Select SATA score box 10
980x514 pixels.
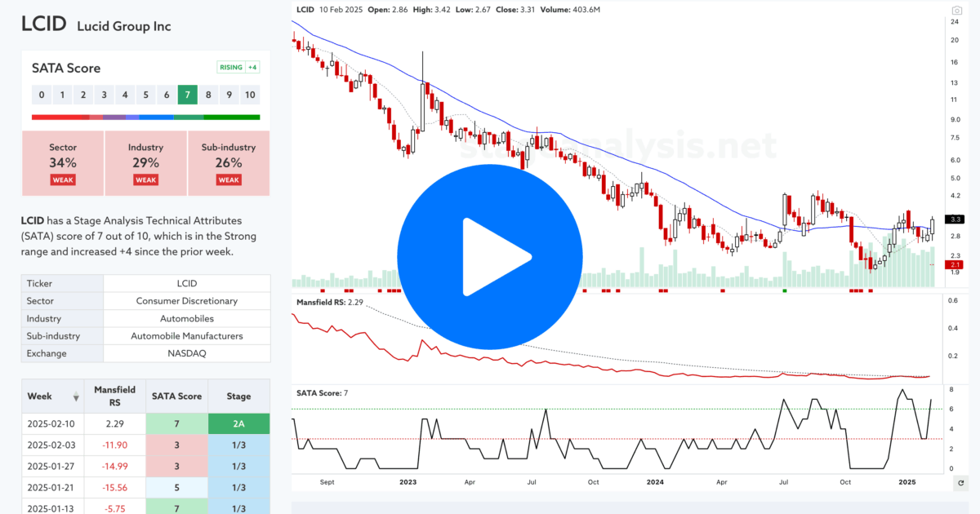click(x=250, y=95)
